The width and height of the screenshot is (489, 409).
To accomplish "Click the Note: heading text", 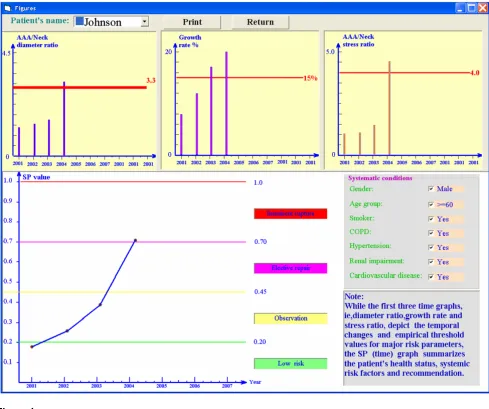I will [x=354, y=296].
